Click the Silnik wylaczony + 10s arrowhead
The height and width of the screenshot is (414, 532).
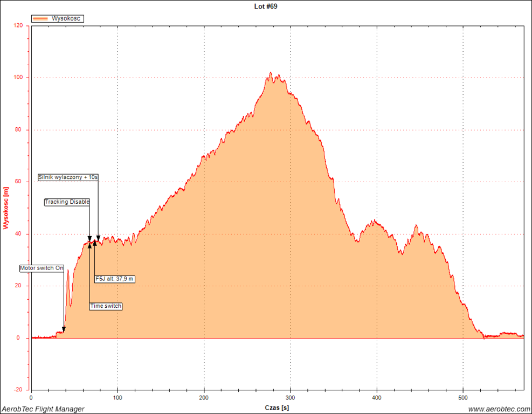pyautogui.click(x=98, y=238)
